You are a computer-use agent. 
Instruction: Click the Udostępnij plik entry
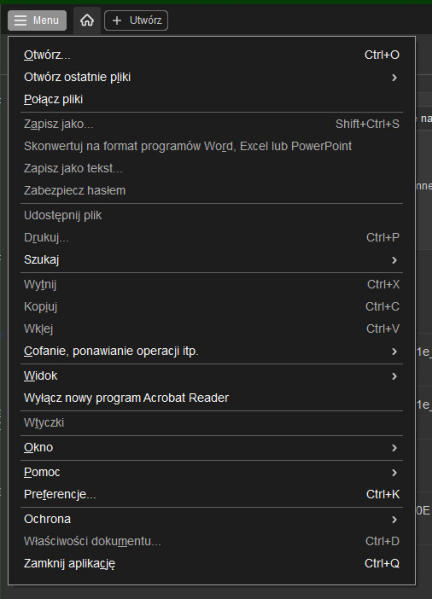(212, 215)
